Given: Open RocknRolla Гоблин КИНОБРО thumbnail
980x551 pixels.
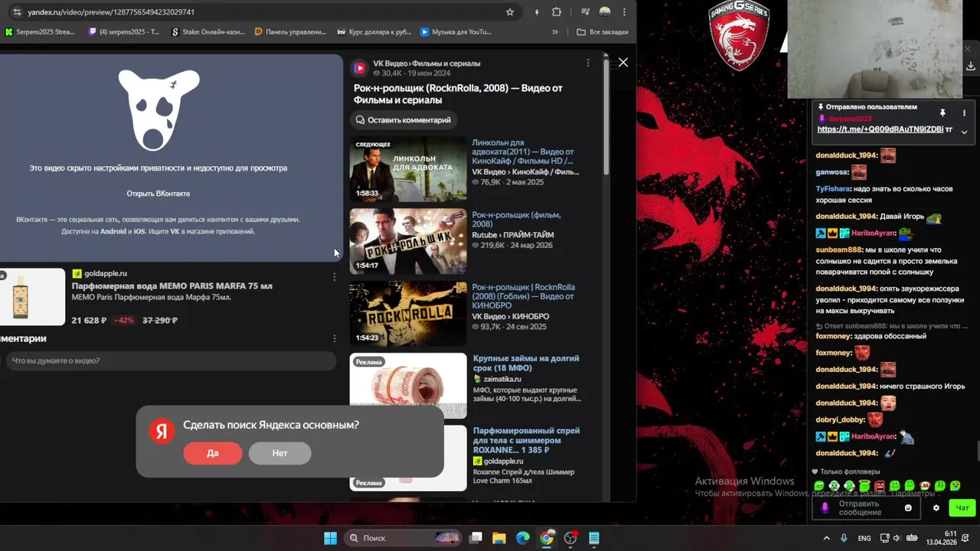Looking at the screenshot, I should (408, 313).
